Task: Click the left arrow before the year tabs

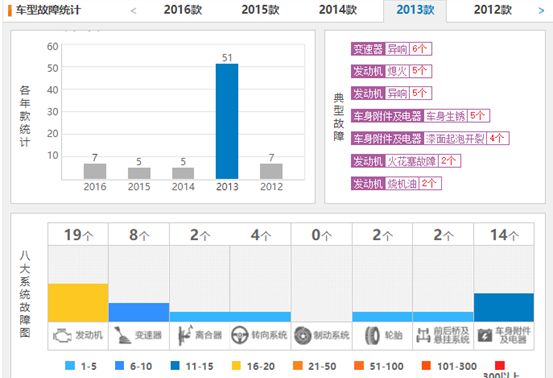Action: [133, 11]
